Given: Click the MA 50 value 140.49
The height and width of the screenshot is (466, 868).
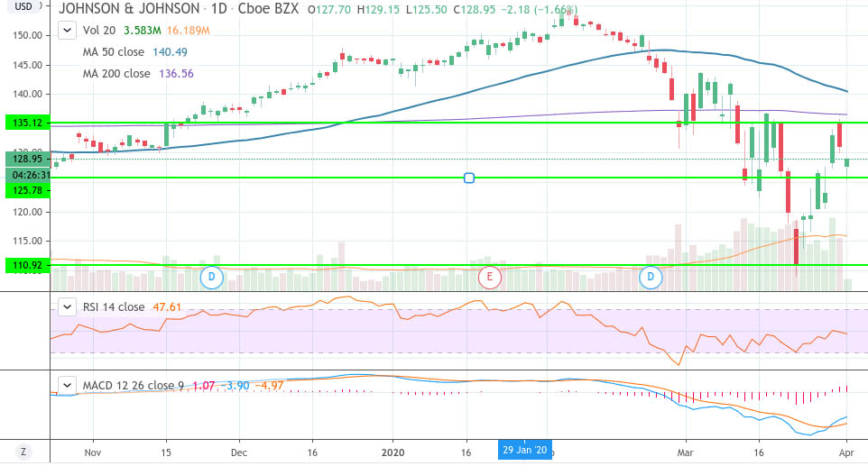Looking at the screenshot, I should [x=170, y=52].
